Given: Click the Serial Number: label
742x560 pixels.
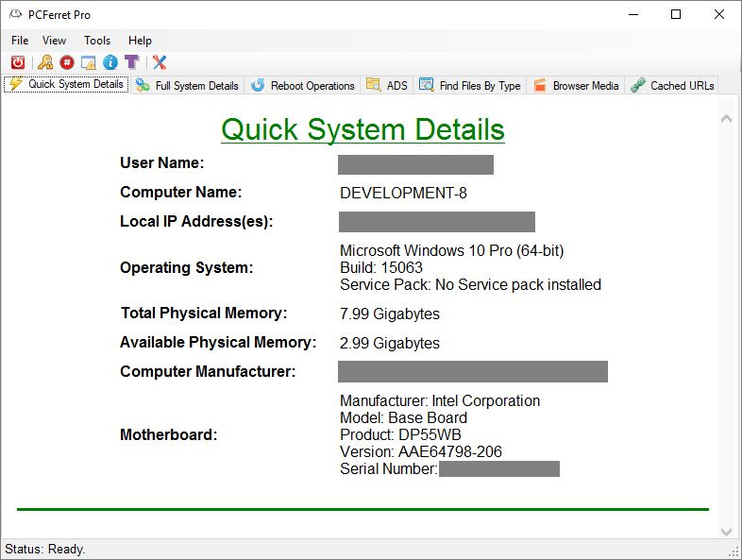Looking at the screenshot, I should pyautogui.click(x=389, y=468).
